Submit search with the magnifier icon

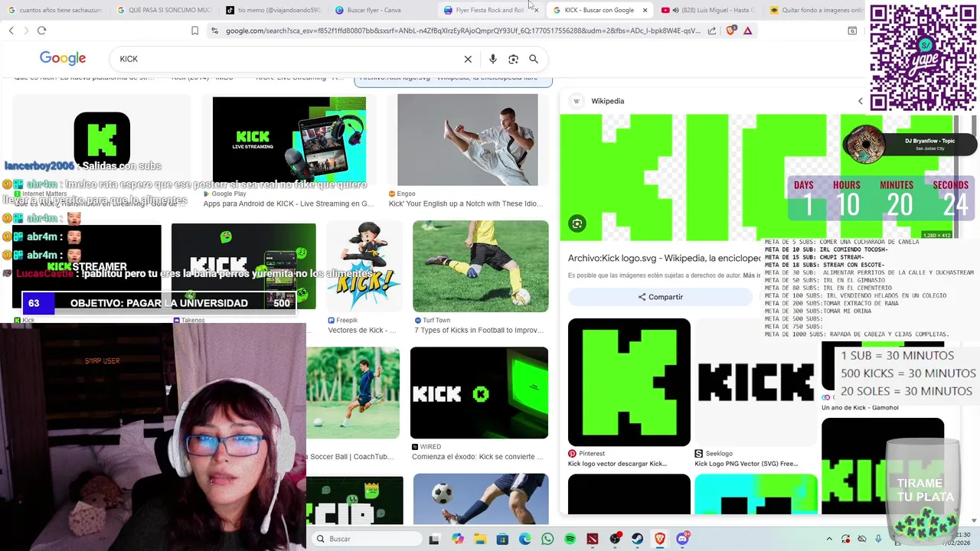pos(534,59)
